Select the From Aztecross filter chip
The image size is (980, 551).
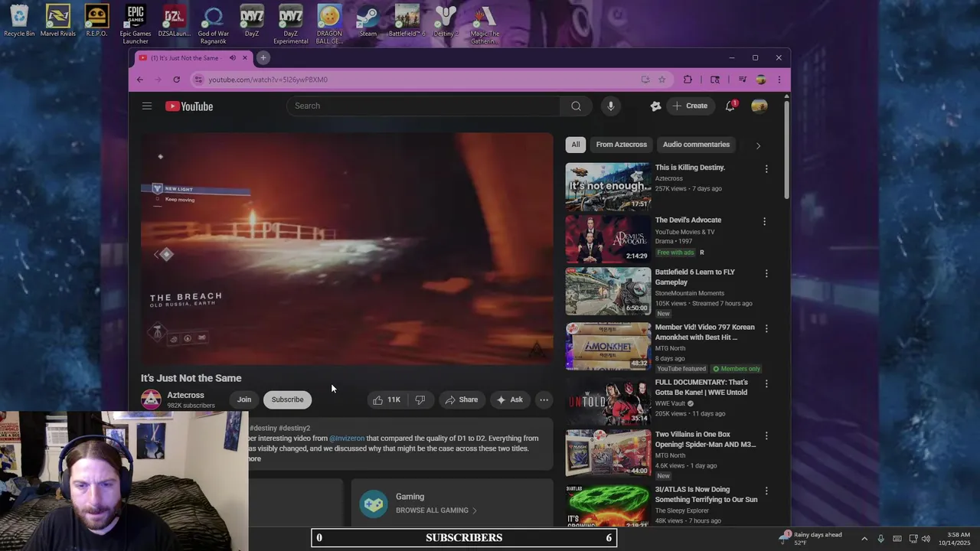622,145
